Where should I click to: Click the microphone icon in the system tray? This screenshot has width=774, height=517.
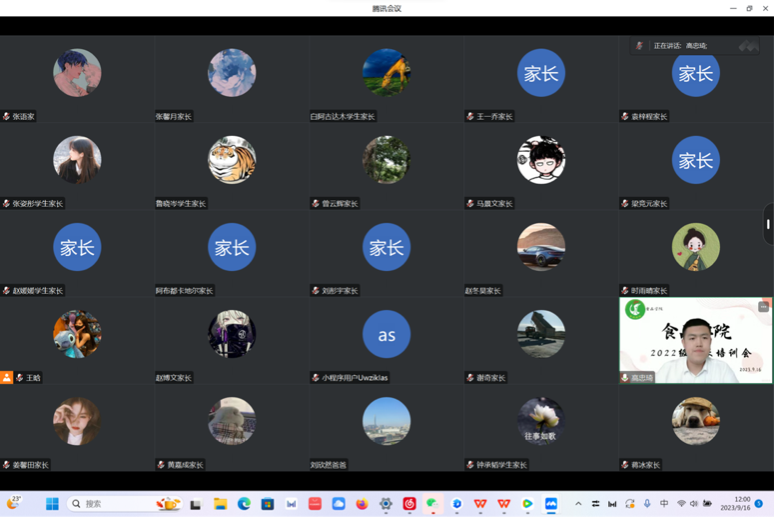point(647,504)
